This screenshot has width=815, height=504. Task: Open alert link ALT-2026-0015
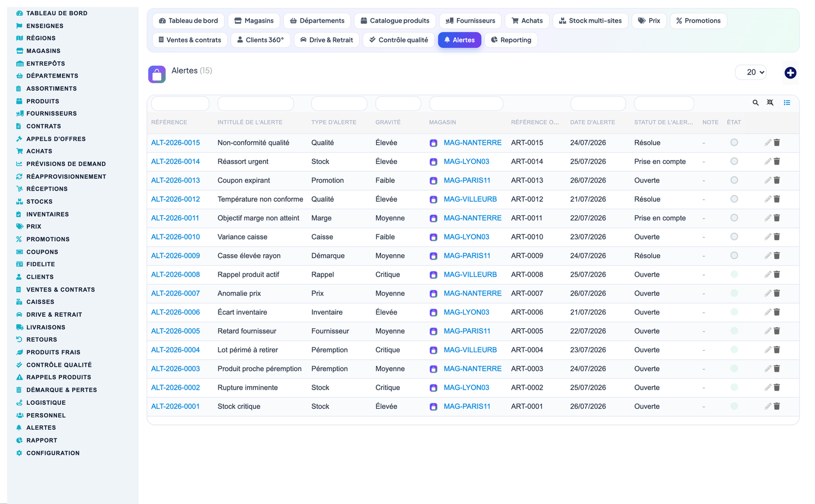coord(175,143)
